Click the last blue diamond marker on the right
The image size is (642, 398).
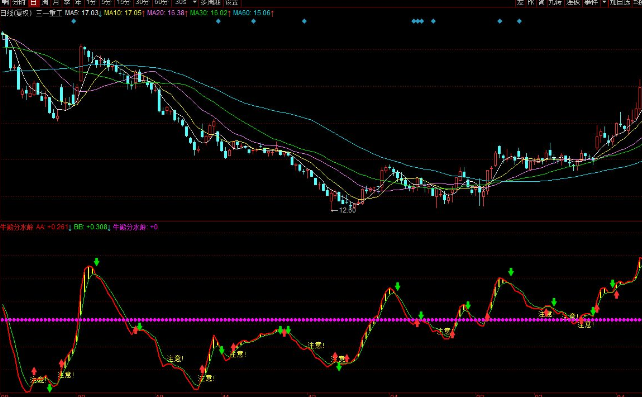click(519, 21)
